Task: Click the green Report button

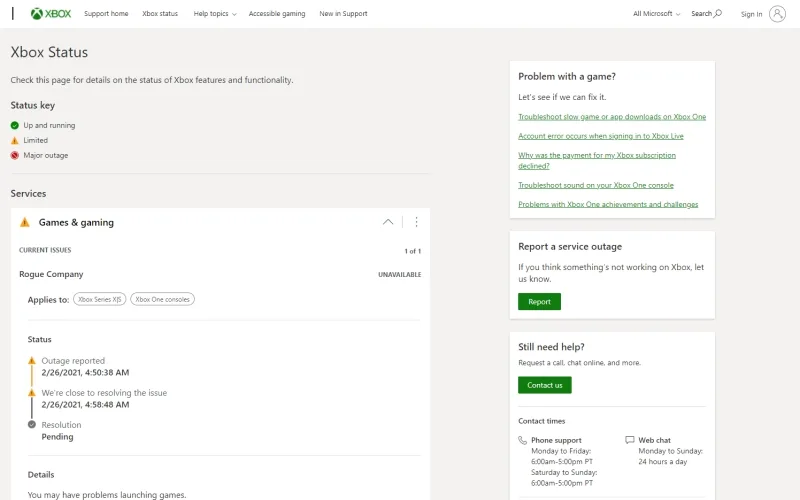Action: [539, 302]
